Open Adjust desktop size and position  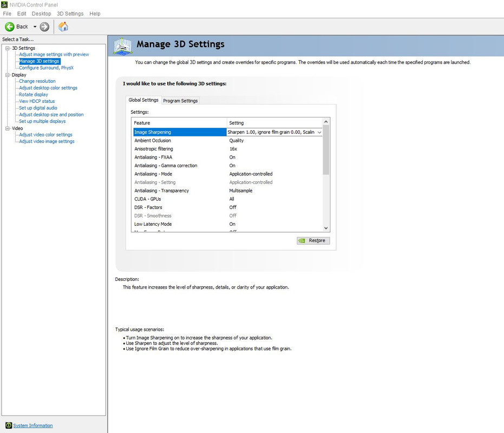tap(51, 114)
